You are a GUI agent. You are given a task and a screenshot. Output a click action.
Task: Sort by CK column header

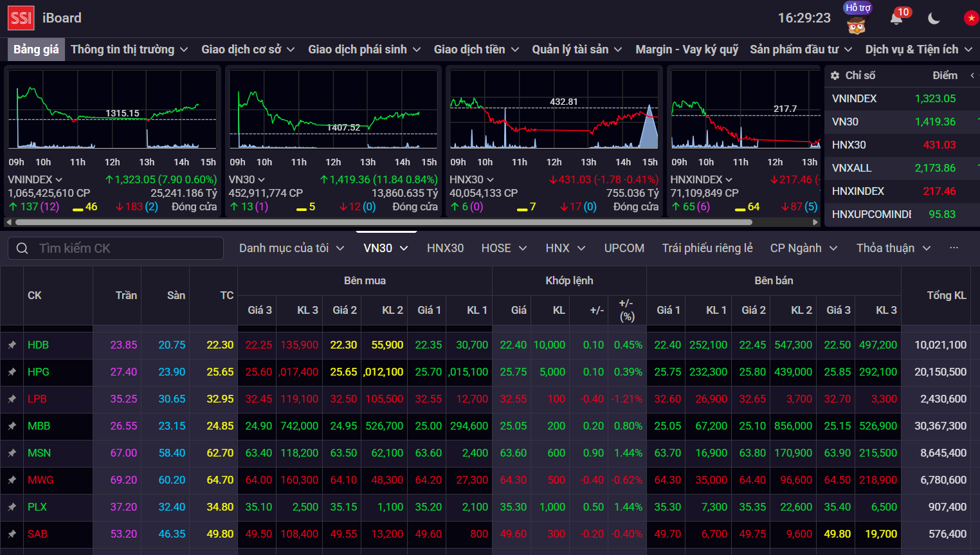[35, 295]
